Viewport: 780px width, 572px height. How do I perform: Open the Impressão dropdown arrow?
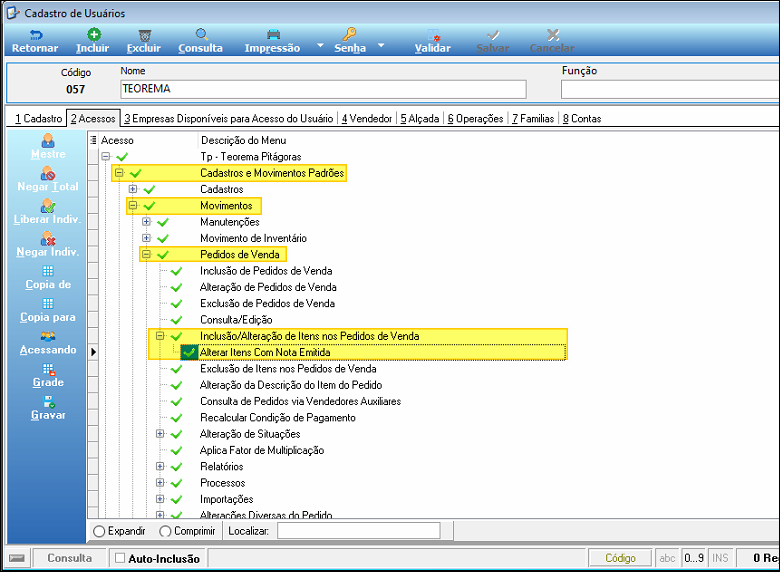pos(320,45)
